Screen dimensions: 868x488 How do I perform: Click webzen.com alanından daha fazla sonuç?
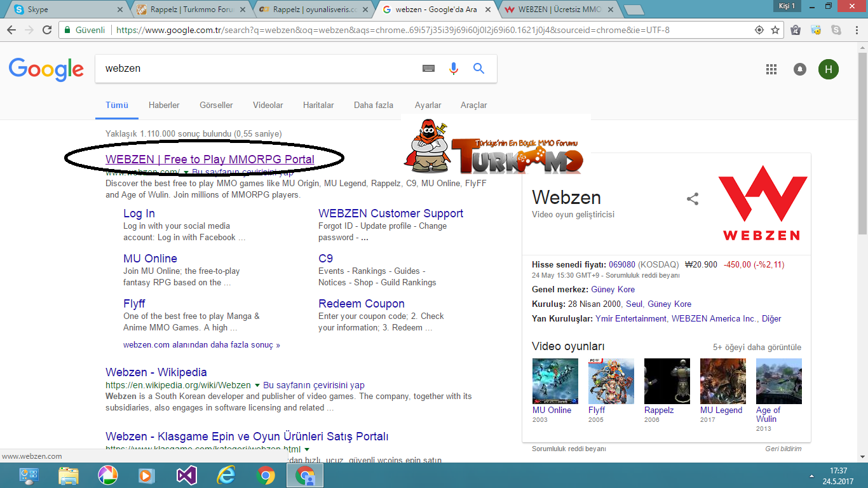(201, 345)
